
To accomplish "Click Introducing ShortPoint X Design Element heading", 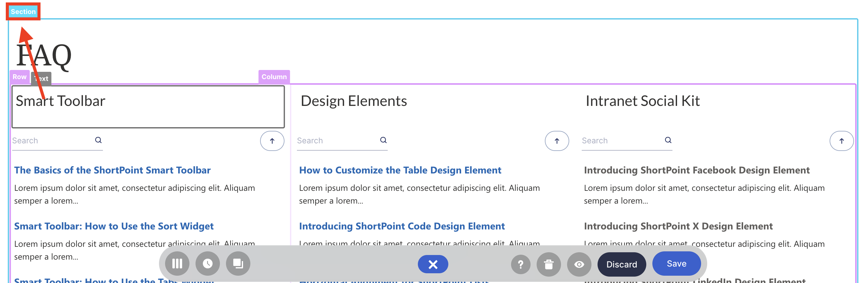I will coord(678,226).
